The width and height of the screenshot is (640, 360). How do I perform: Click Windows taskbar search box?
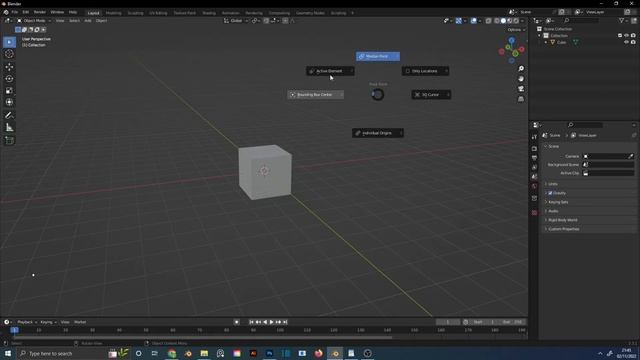pyautogui.click(x=61, y=353)
